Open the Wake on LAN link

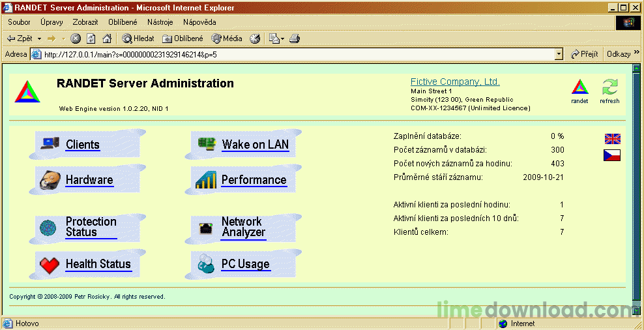coord(255,145)
